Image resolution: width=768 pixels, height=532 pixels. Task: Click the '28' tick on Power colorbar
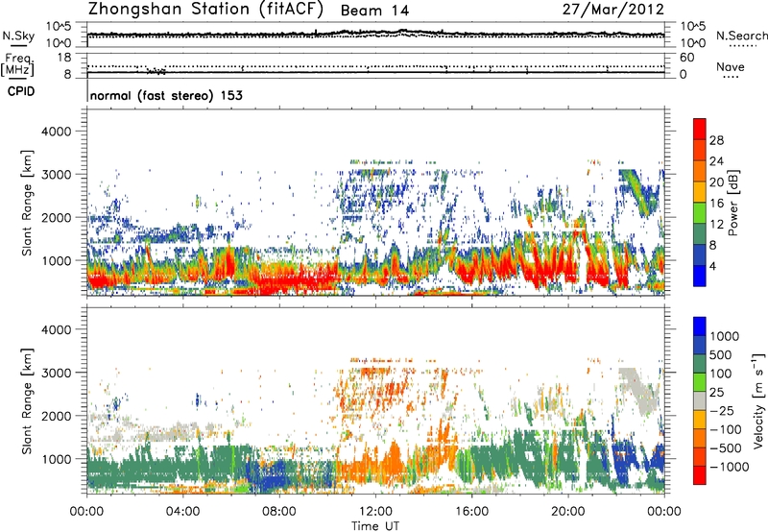[716, 140]
